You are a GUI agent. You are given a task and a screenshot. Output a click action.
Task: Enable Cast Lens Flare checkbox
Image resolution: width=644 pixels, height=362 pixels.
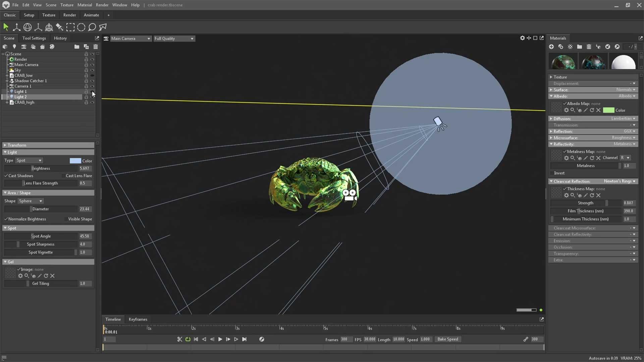[x=63, y=176]
